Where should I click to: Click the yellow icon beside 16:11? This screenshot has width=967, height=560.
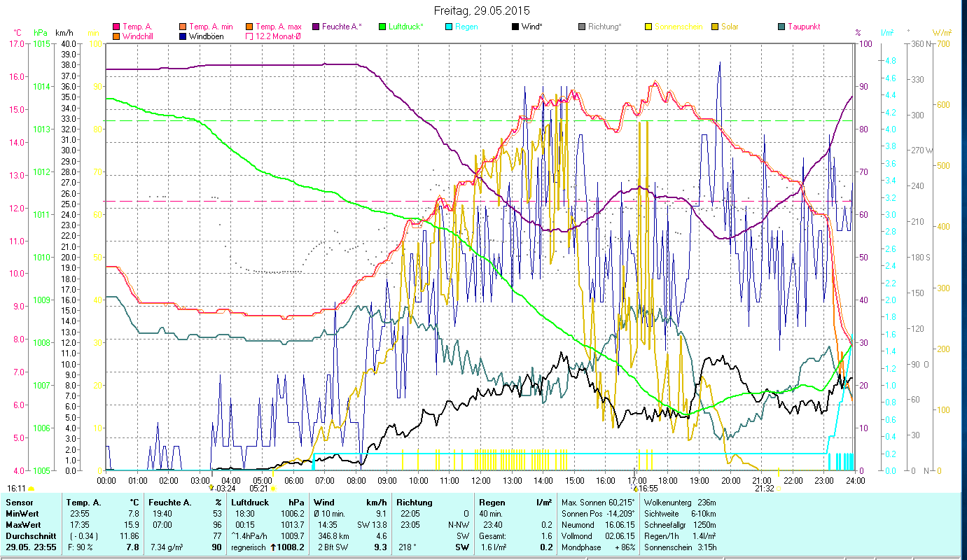point(31,489)
